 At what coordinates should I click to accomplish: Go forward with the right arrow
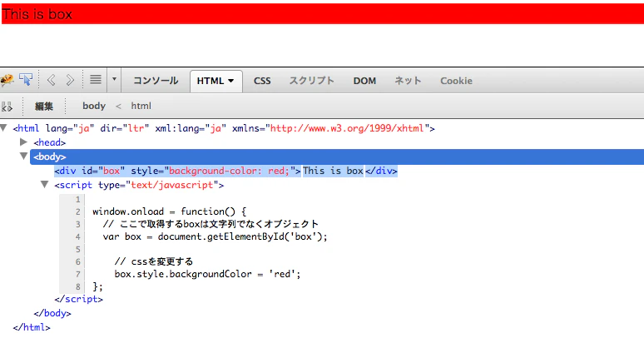70,80
